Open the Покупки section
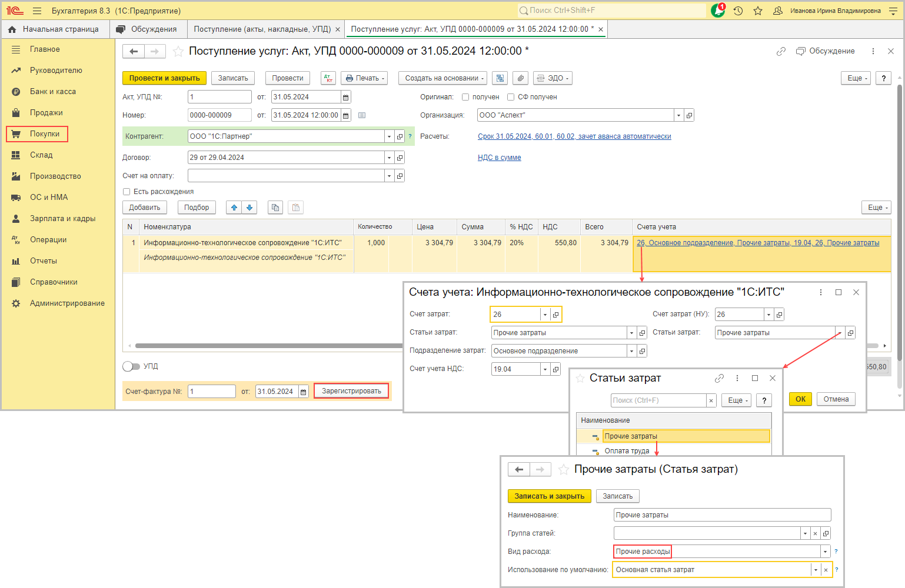The height and width of the screenshot is (588, 905). click(37, 134)
